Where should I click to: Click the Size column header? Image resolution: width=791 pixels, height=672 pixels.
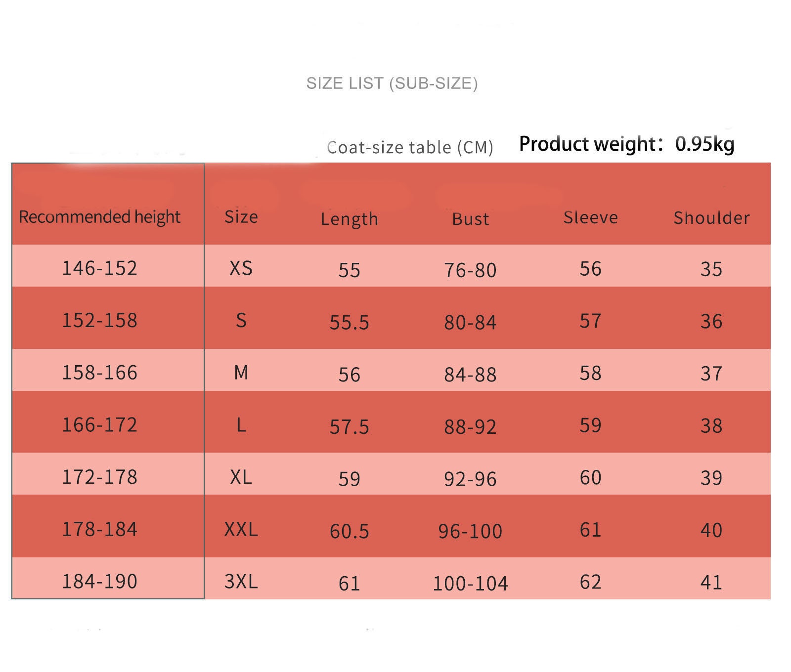tap(241, 217)
